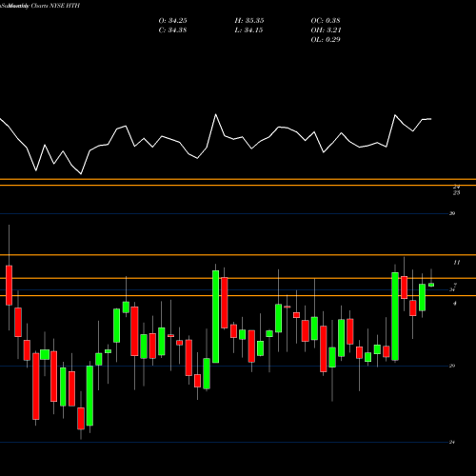Click the 'C: 34.38' close value
The width and height of the screenshot is (476, 476).
[x=172, y=30]
